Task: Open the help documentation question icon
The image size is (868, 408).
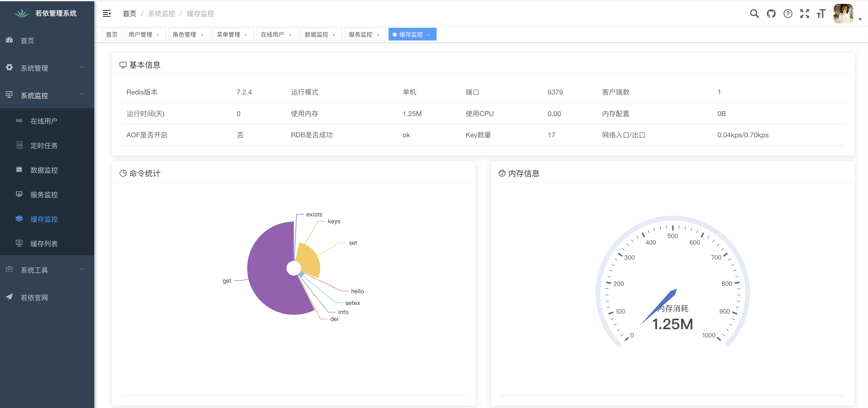Action: [x=788, y=13]
